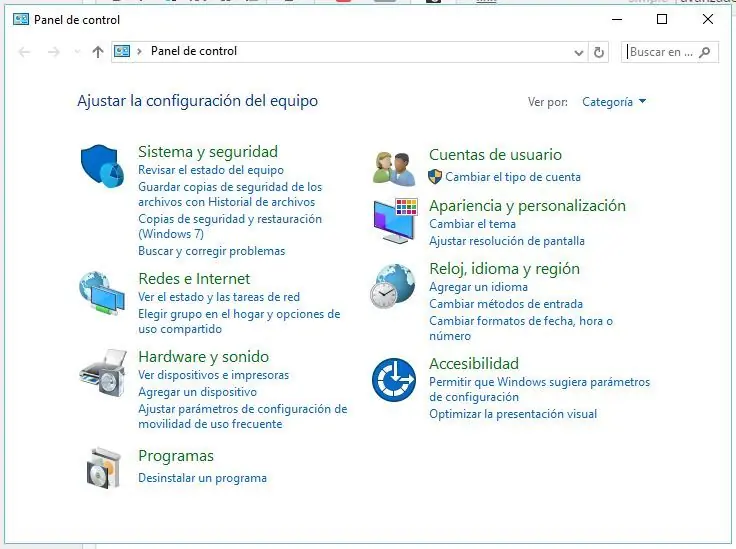Expand the breadcrumb chevron before Panel de control
This screenshot has height=549, width=736.
139,51
